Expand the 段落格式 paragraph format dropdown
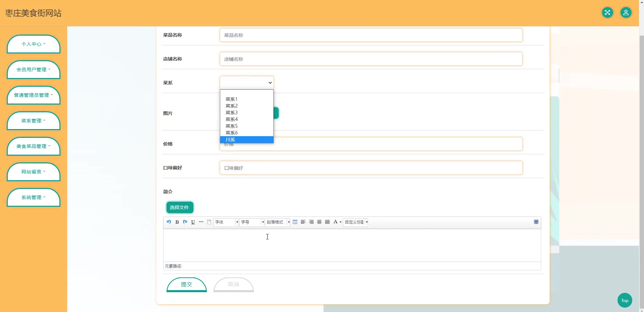644x312 pixels. click(277, 222)
